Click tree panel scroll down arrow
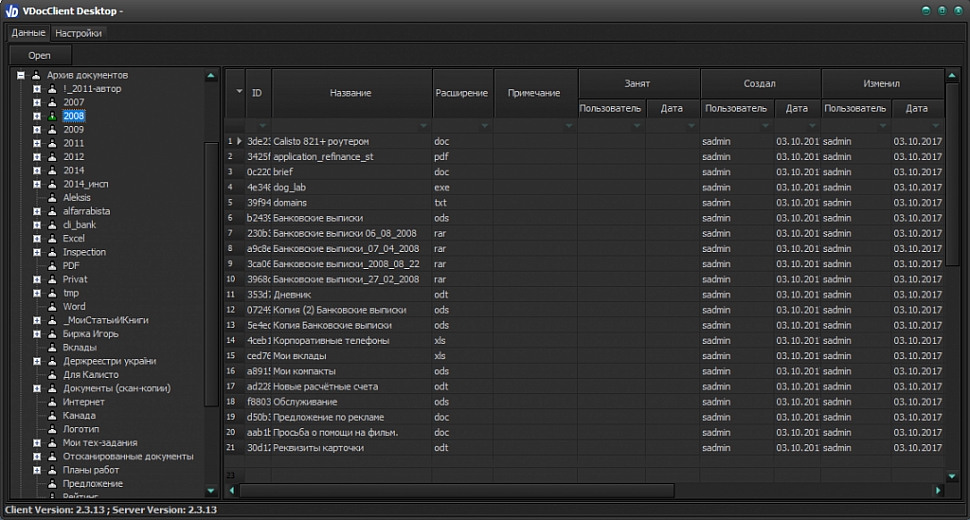This screenshot has width=970, height=520. 211,491
